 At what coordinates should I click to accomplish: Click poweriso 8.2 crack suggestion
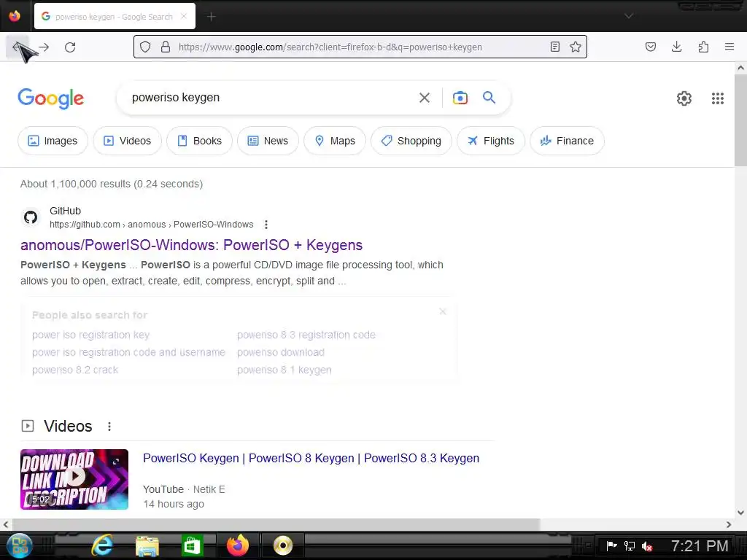(75, 370)
